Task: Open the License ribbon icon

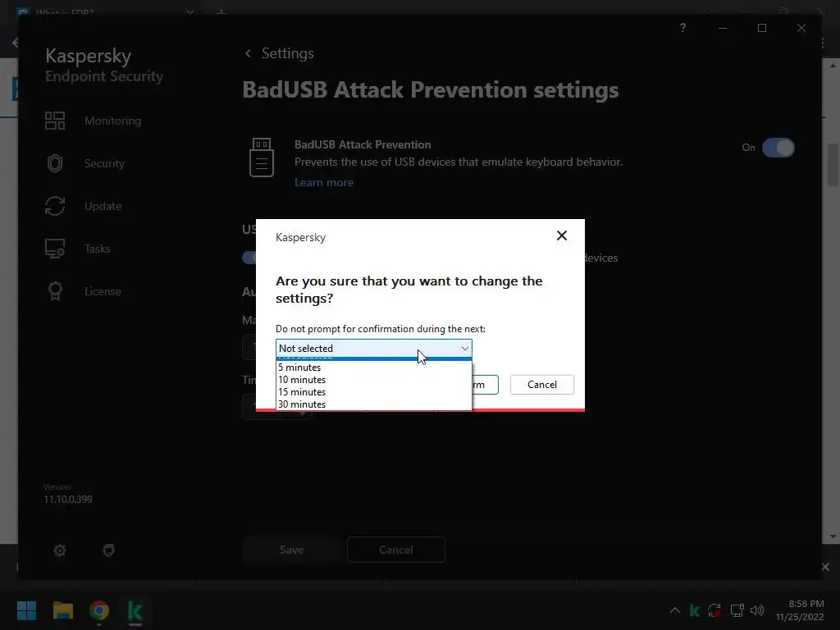Action: click(x=55, y=291)
